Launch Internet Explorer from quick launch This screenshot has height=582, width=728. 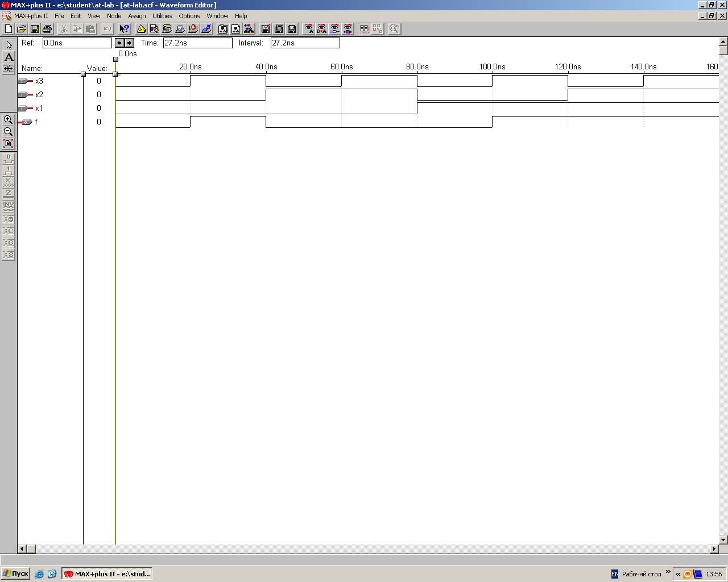[x=39, y=574]
